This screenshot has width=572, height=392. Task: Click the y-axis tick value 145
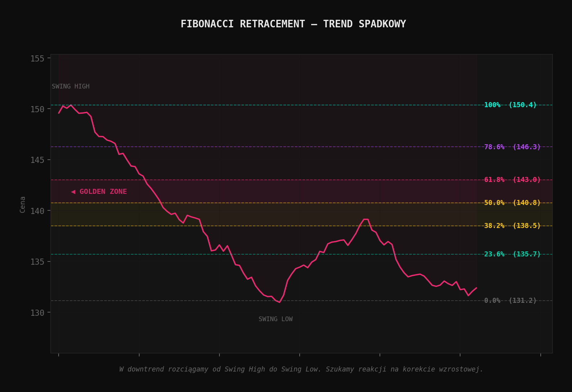pyautogui.click(x=37, y=160)
